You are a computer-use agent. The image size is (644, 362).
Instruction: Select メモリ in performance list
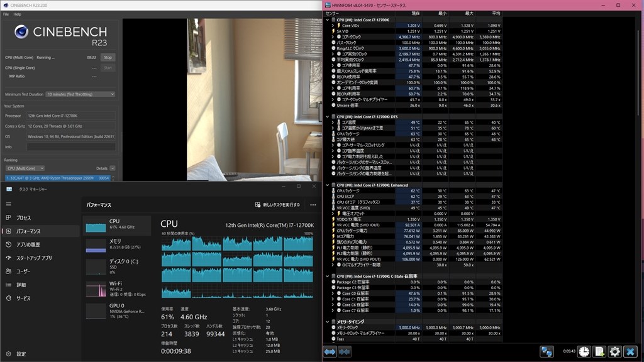tap(117, 244)
